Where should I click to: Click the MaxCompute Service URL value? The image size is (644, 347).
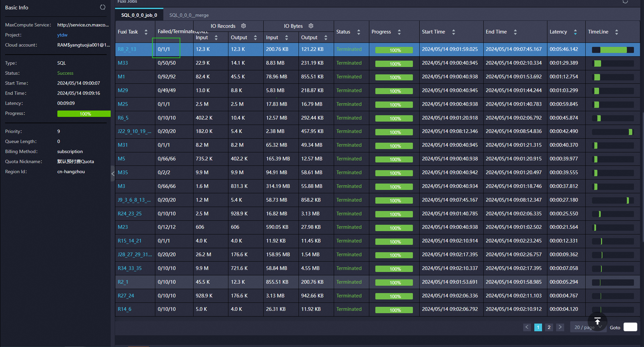tap(83, 25)
